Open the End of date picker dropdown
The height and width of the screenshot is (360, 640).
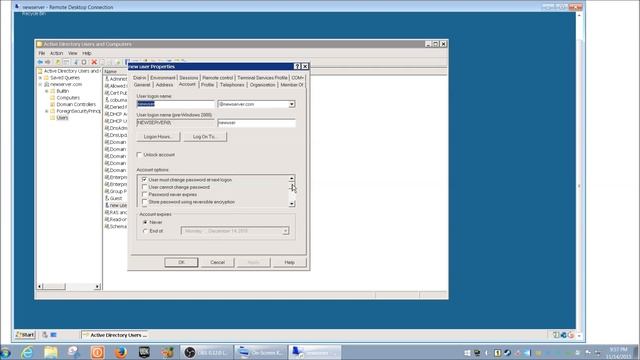pos(285,231)
